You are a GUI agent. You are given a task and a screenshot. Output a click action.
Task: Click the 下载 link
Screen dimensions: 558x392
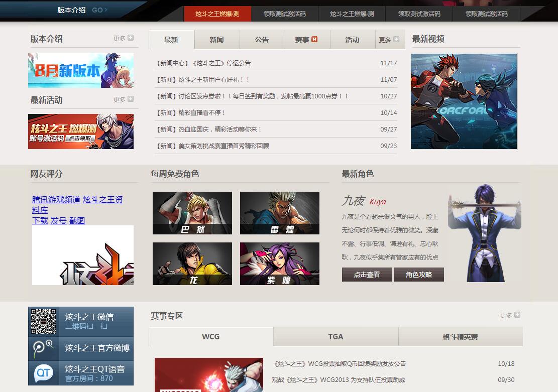[x=40, y=220]
